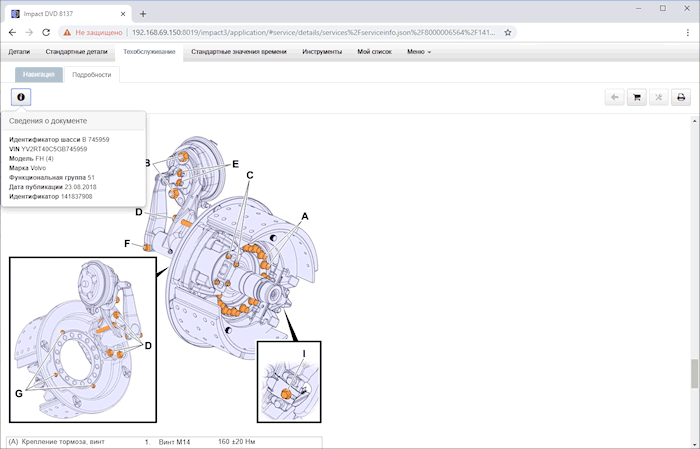Click the grayed-out back arrow toolbar button

point(612,97)
